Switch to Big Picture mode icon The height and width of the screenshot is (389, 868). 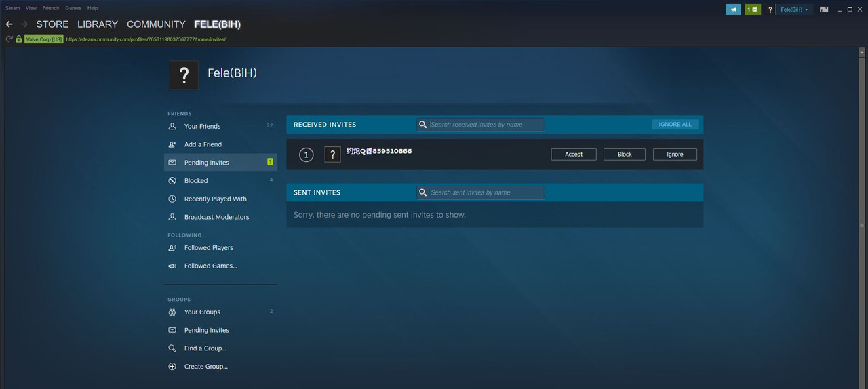824,9
